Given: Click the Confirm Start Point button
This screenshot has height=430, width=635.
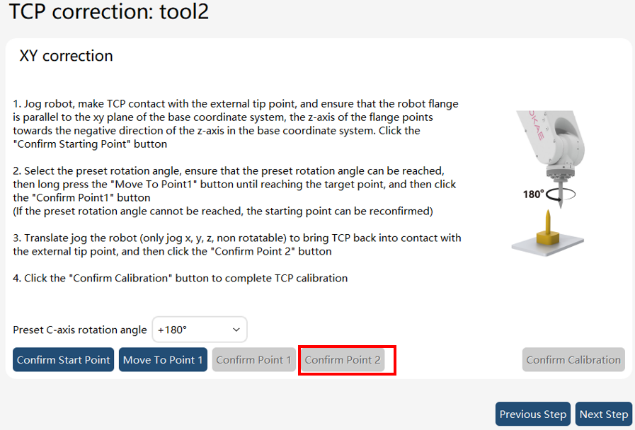Looking at the screenshot, I should point(64,360).
